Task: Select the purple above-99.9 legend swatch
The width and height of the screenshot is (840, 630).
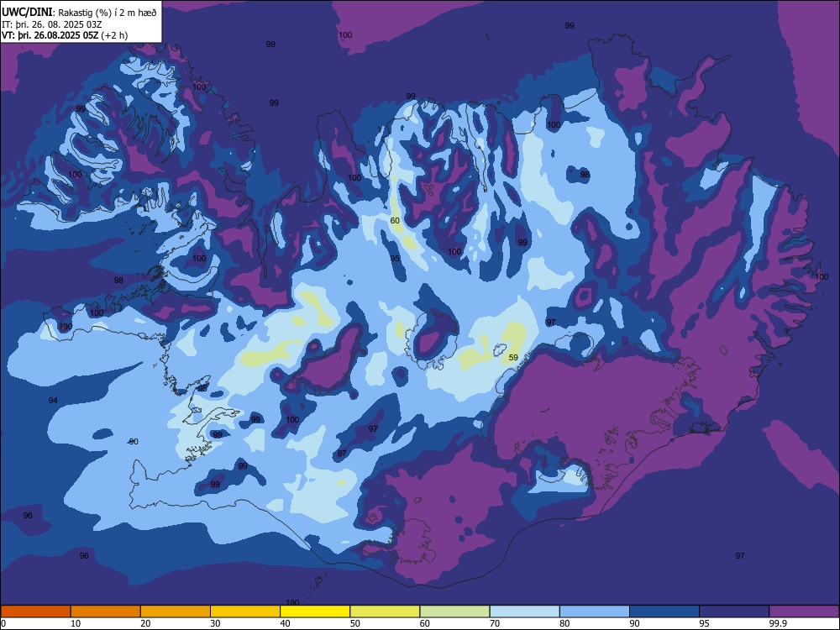Action: [804, 612]
